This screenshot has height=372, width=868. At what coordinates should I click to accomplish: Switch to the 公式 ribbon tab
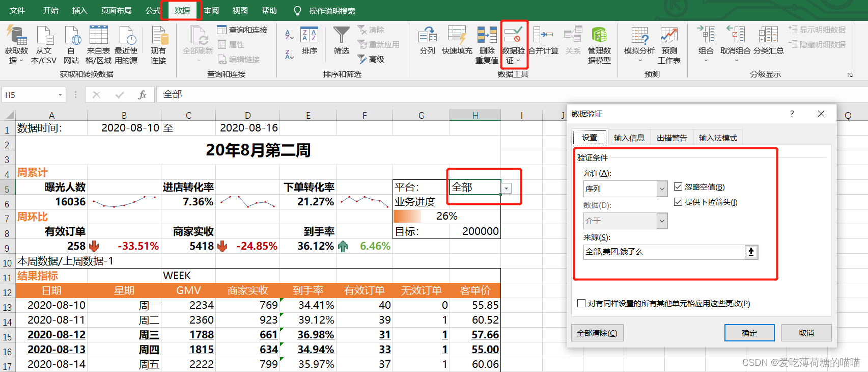(152, 11)
